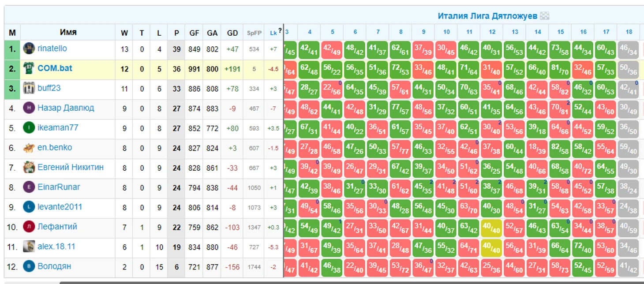The width and height of the screenshot is (644, 284).
Task: Click rinatello's avatar icon
Action: click(x=29, y=49)
